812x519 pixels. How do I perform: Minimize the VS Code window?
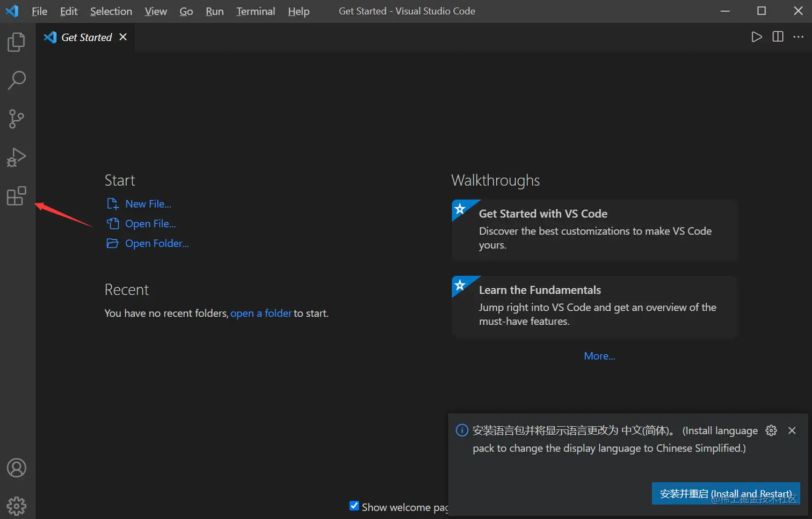[x=725, y=11]
